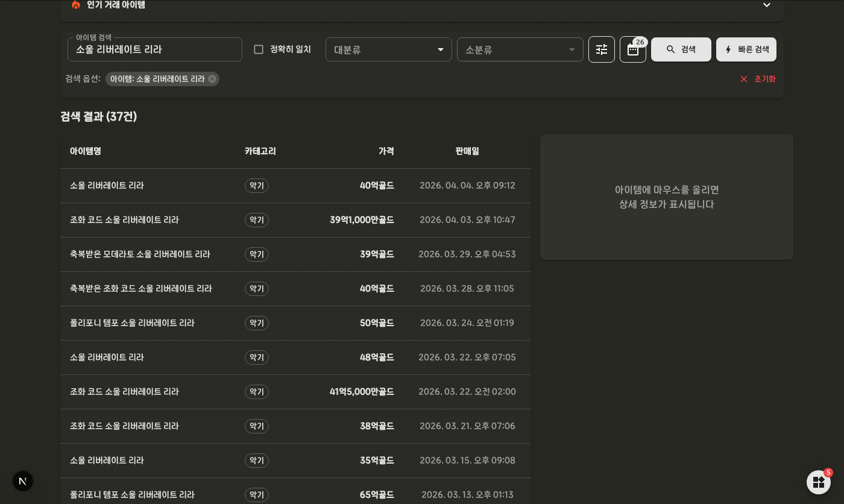Click the flame icon beside 인기 거래 아이템
844x504 pixels.
coord(76,5)
